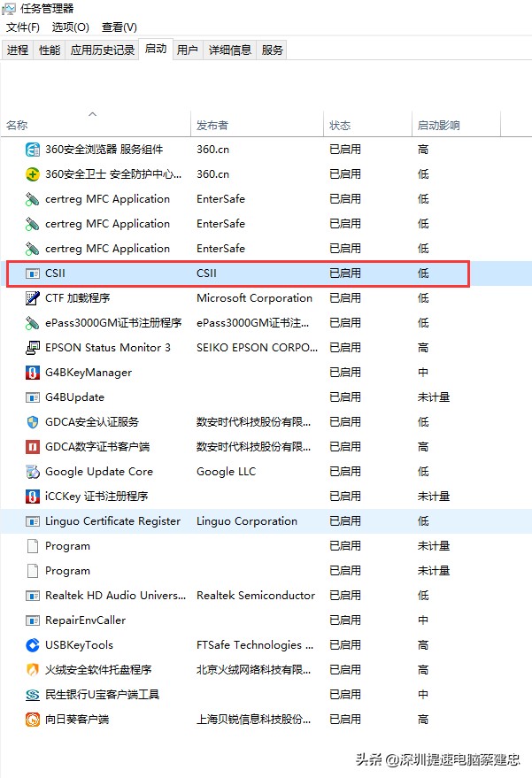Image resolution: width=532 pixels, height=778 pixels.
Task: Switch to the 服务 tab
Action: (270, 50)
